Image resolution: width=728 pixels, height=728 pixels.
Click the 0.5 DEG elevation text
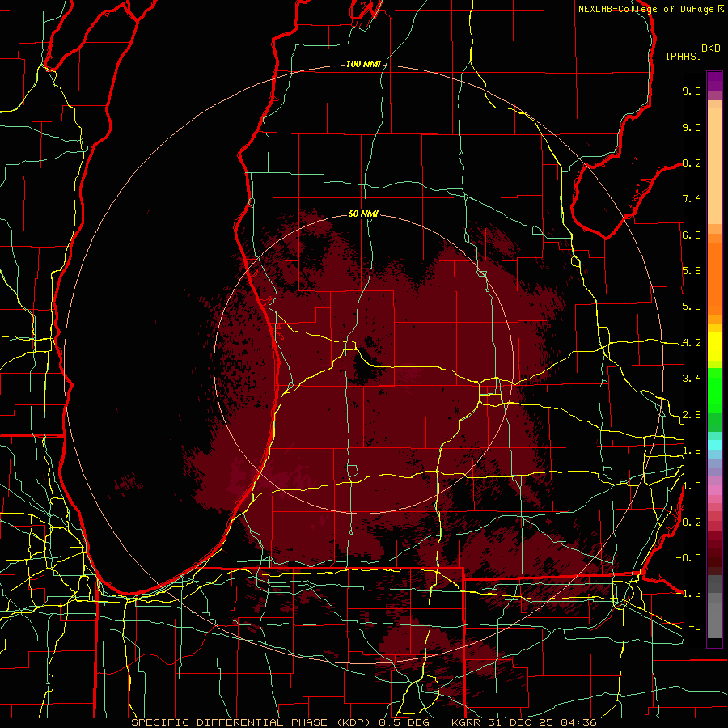pos(404,722)
